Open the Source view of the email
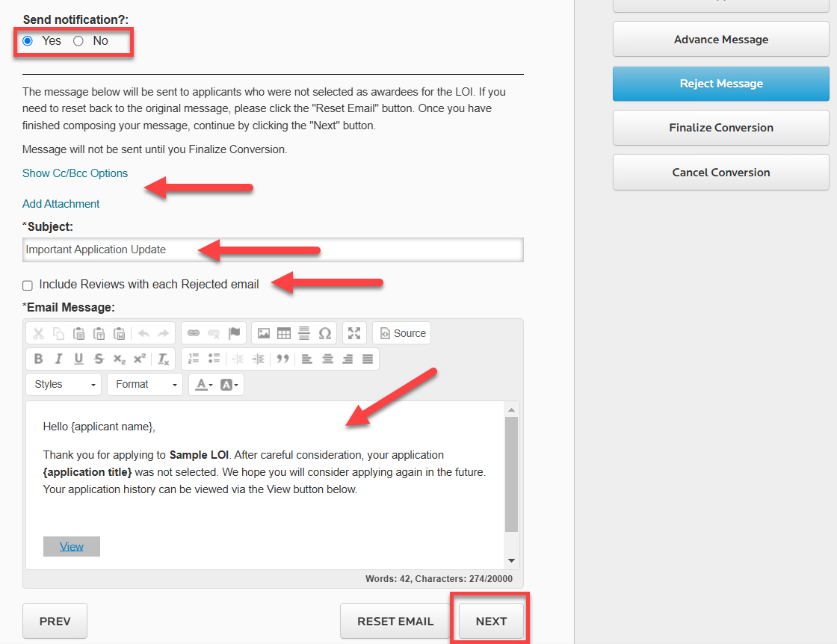The image size is (837, 644). click(401, 332)
